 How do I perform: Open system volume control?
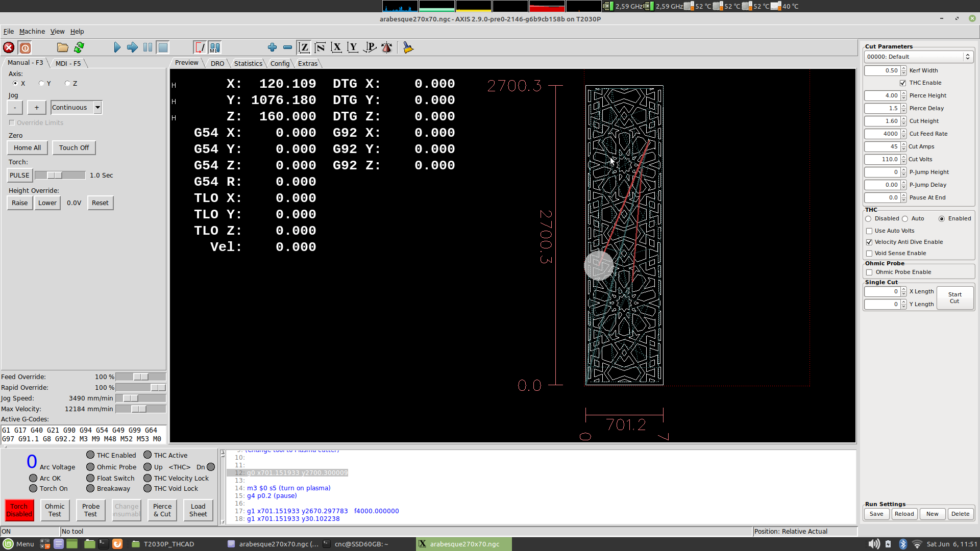click(x=874, y=544)
